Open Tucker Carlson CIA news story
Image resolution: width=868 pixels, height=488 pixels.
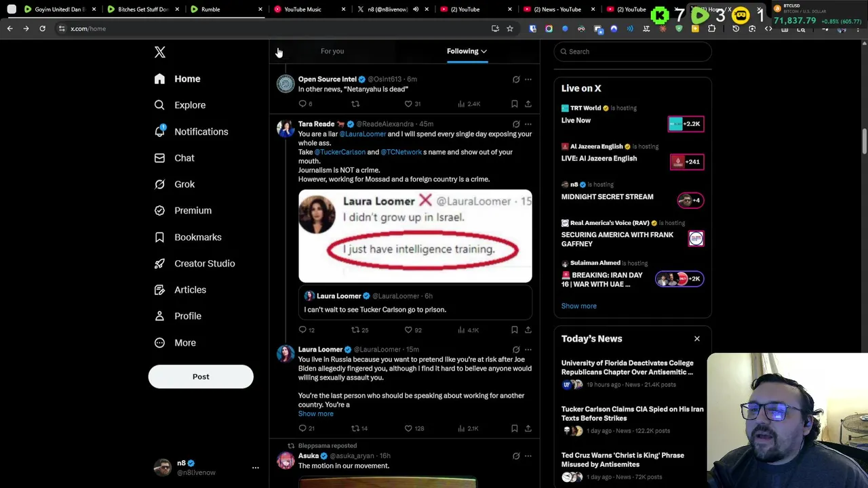pos(633,420)
